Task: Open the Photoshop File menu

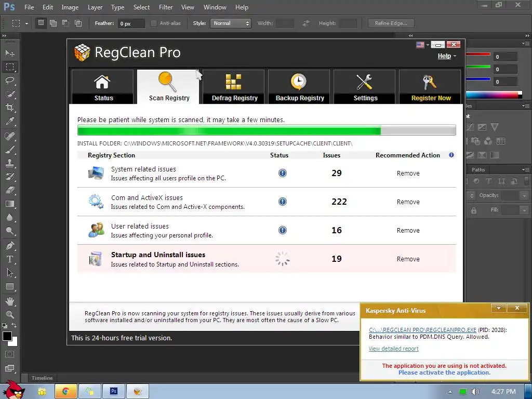Action: tap(29, 7)
